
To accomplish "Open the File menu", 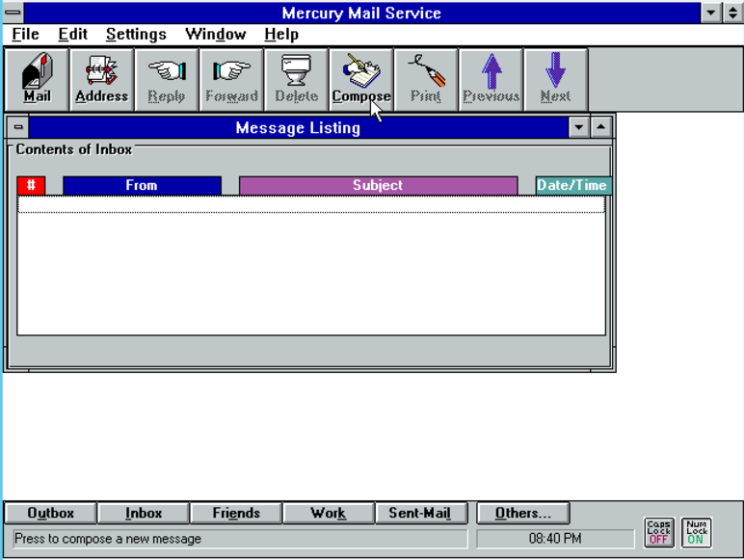I will [x=26, y=34].
